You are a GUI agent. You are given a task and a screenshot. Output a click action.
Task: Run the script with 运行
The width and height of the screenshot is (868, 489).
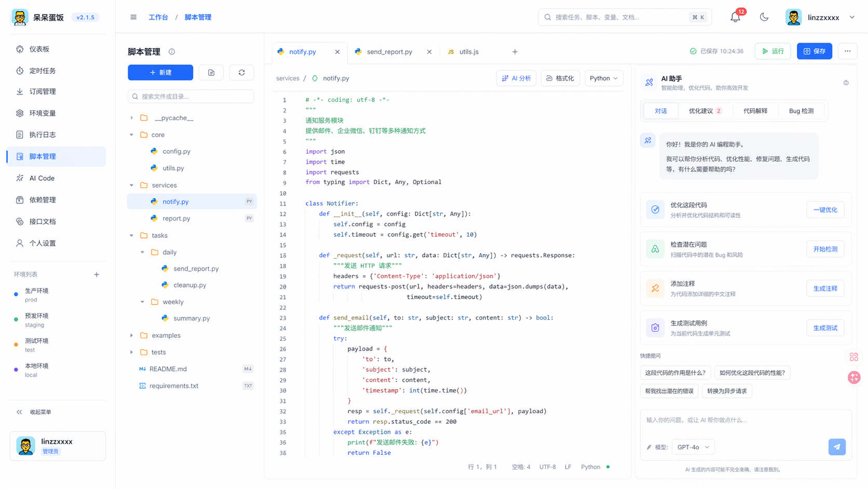[x=773, y=51]
